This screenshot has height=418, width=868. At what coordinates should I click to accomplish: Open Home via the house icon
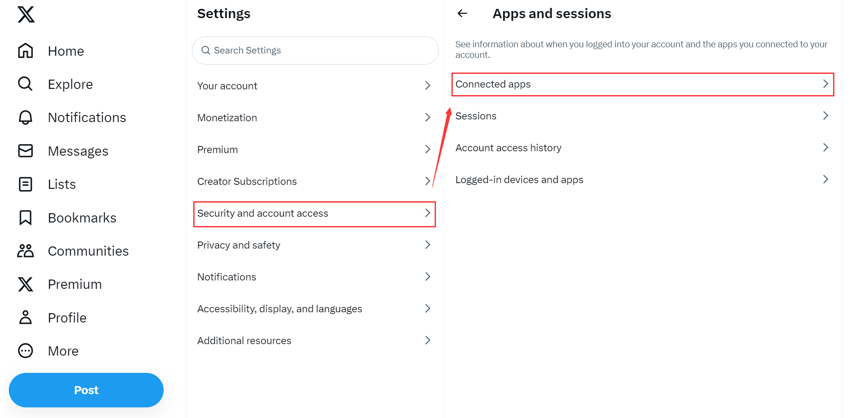pos(26,51)
